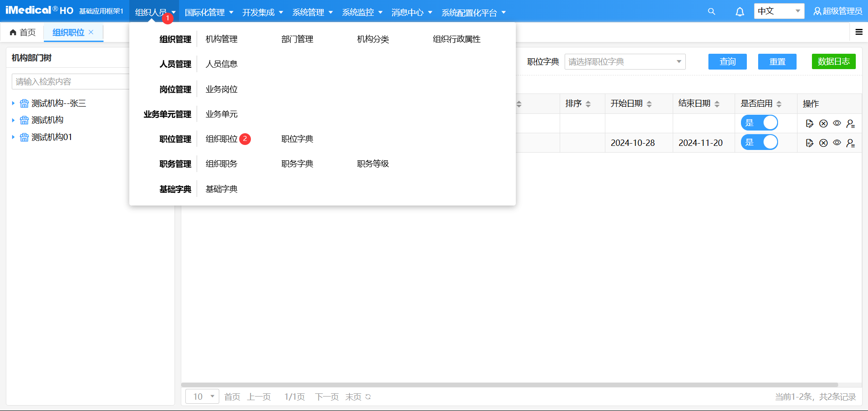This screenshot has width=868, height=411.
Task: Toggle the 是否启用 switch in first row
Action: pos(759,123)
